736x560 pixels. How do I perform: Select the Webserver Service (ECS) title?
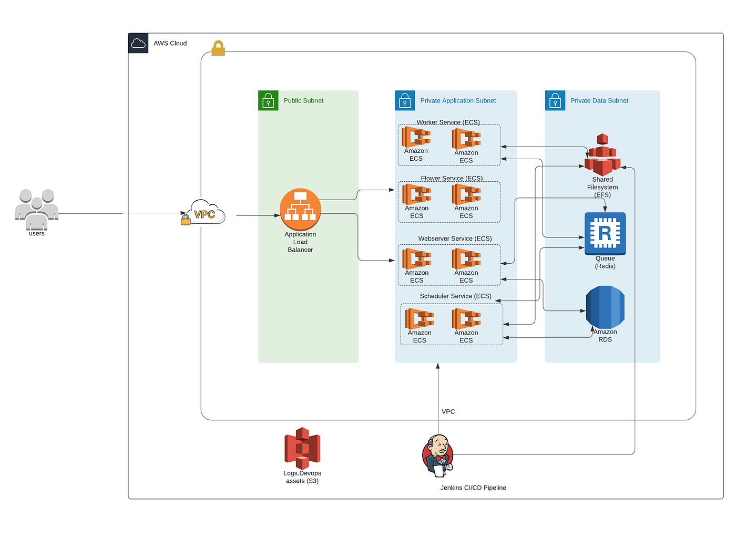tap(455, 238)
